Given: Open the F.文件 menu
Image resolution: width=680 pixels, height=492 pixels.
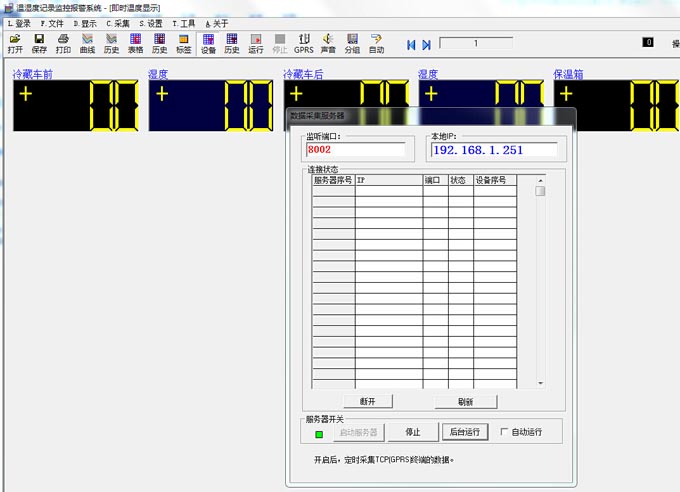Looking at the screenshot, I should coord(52,23).
